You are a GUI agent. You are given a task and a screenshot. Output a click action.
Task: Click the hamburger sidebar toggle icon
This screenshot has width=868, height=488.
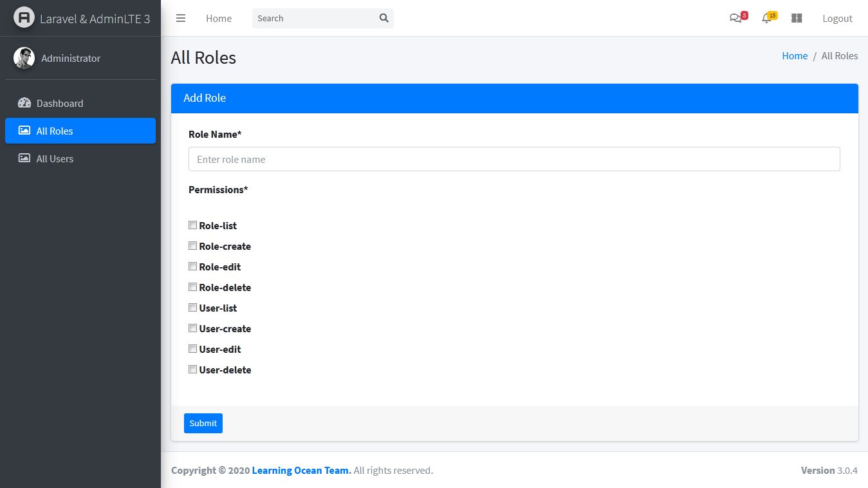pos(181,18)
